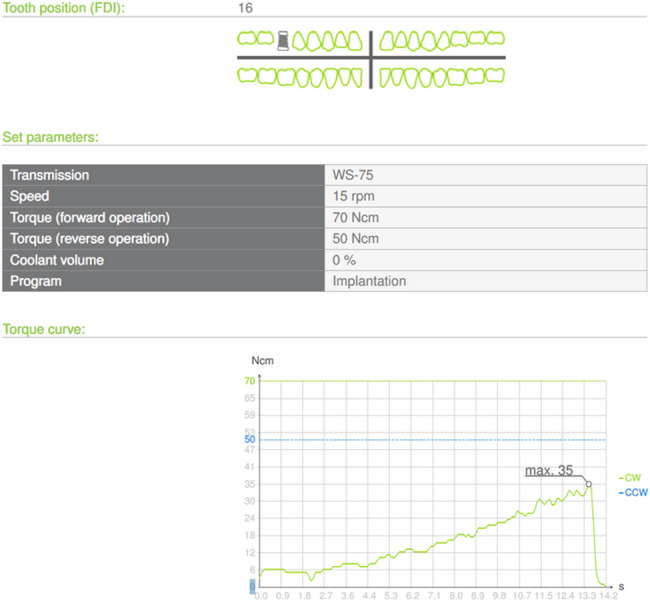Select the upper left last molar tooth outline

[x=495, y=38]
